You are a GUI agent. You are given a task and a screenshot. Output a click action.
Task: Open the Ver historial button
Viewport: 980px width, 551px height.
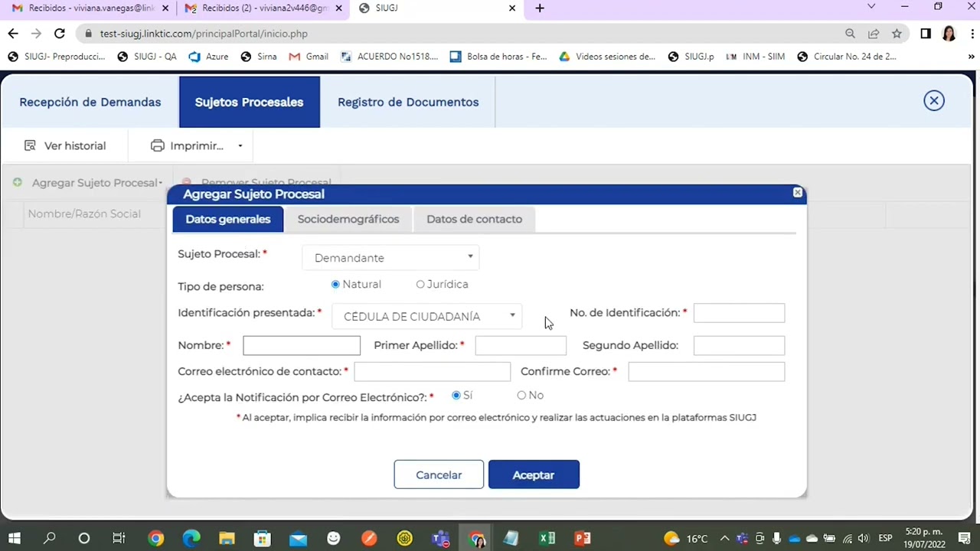65,145
